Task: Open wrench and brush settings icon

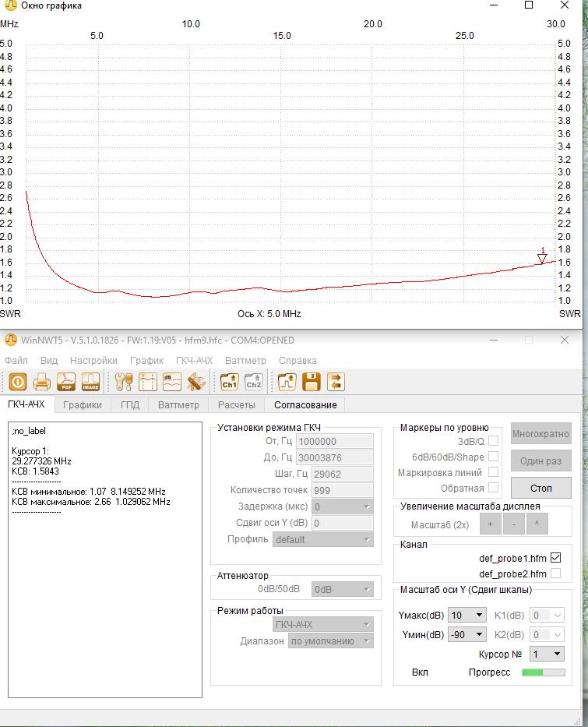Action: tap(123, 382)
